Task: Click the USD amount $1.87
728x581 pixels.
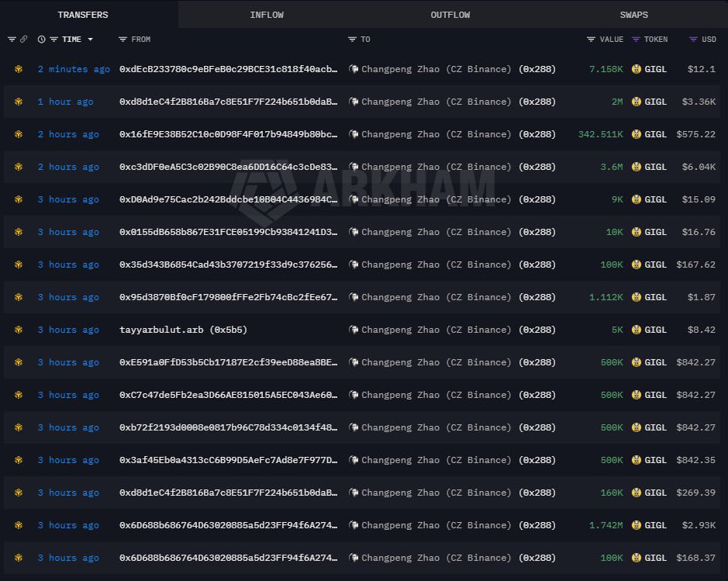Action: [x=702, y=297]
